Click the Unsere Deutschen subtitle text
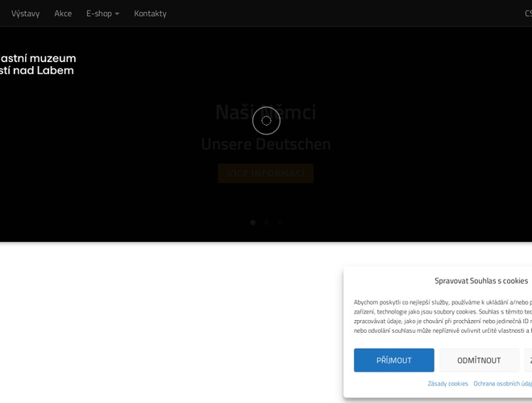Screen dimensions: 532x403 pyautogui.click(x=265, y=144)
